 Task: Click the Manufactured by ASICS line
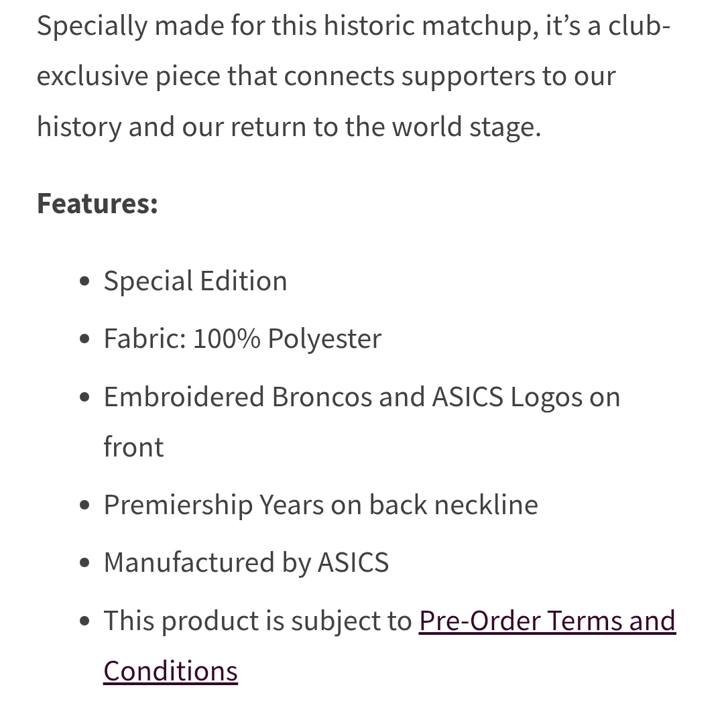click(x=246, y=562)
